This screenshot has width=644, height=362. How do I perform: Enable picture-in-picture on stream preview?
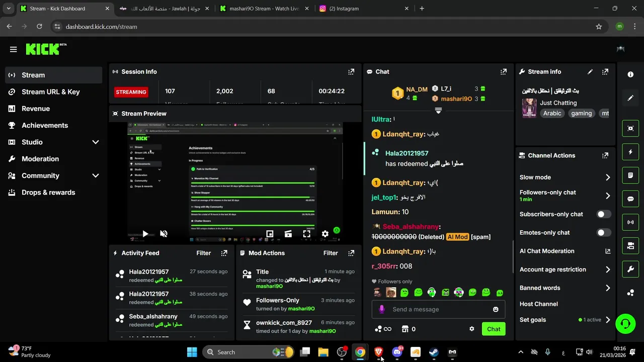point(270,234)
